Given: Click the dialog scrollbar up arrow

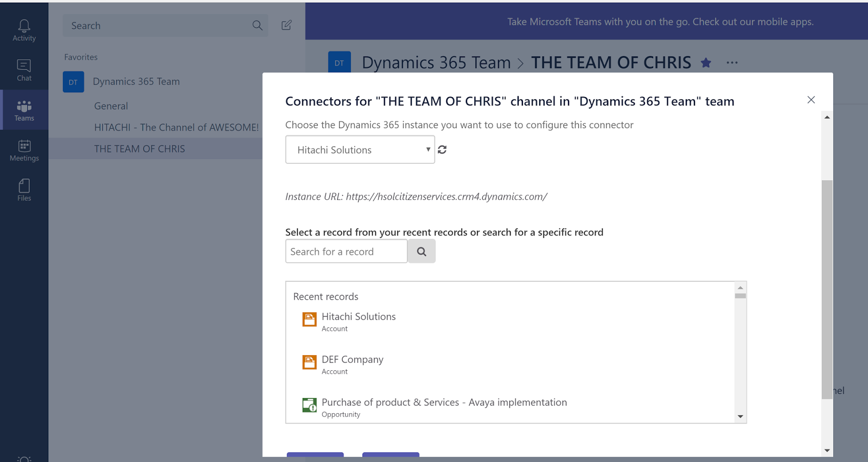Looking at the screenshot, I should coord(827,117).
